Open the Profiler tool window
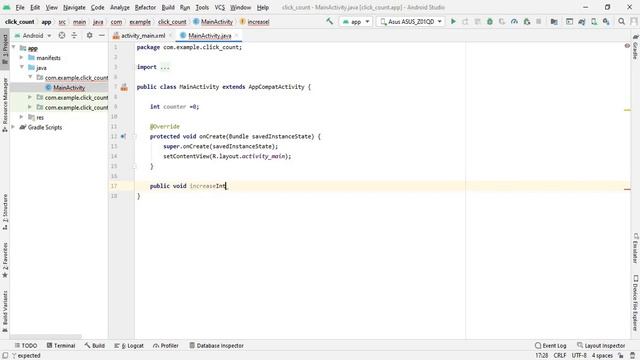The image size is (640, 360). tap(166, 346)
